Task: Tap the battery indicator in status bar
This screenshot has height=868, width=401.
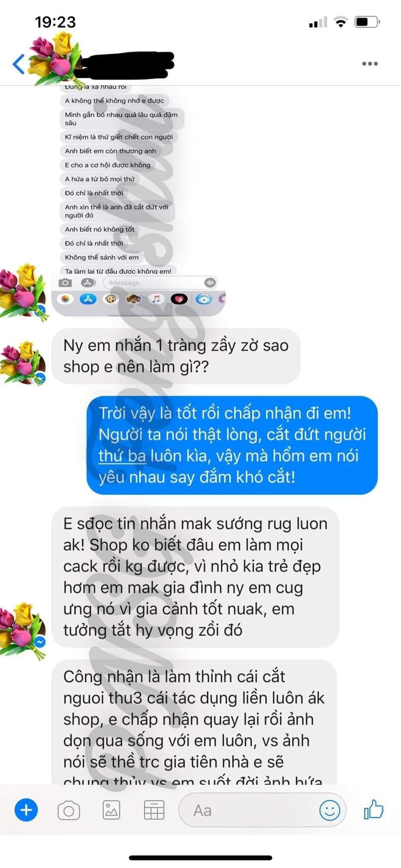Action: (367, 22)
